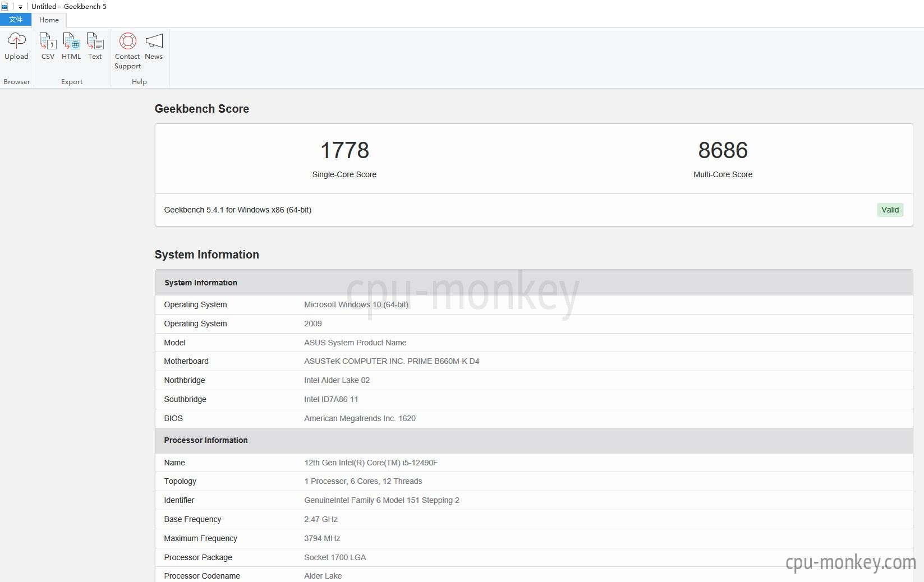Click the System Information table header
Screen dimensions: 924x582
pos(534,283)
